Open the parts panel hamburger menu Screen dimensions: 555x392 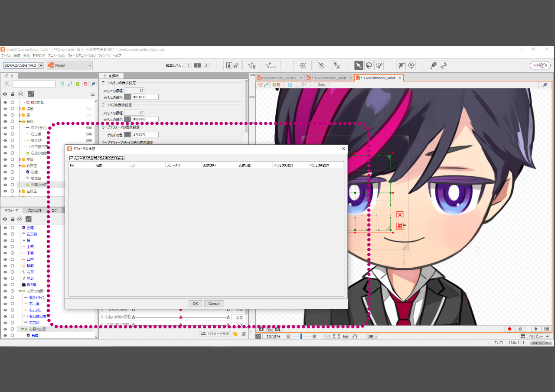tap(92, 94)
